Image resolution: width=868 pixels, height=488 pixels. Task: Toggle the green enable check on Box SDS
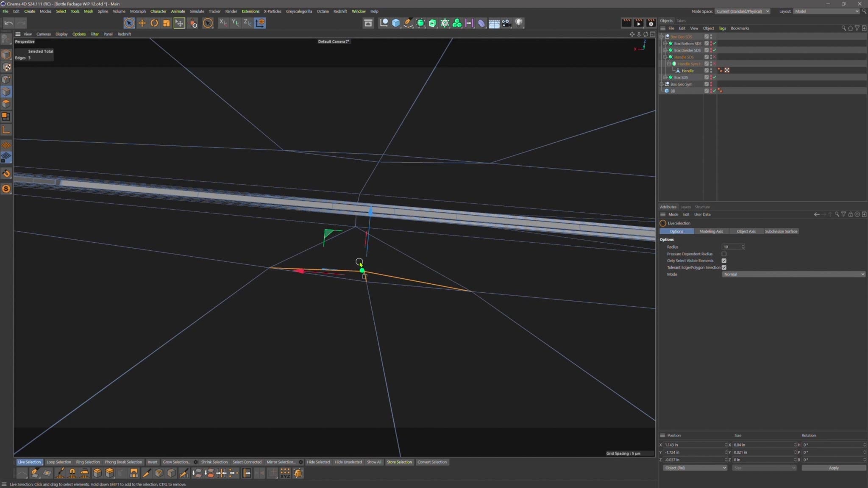(715, 78)
